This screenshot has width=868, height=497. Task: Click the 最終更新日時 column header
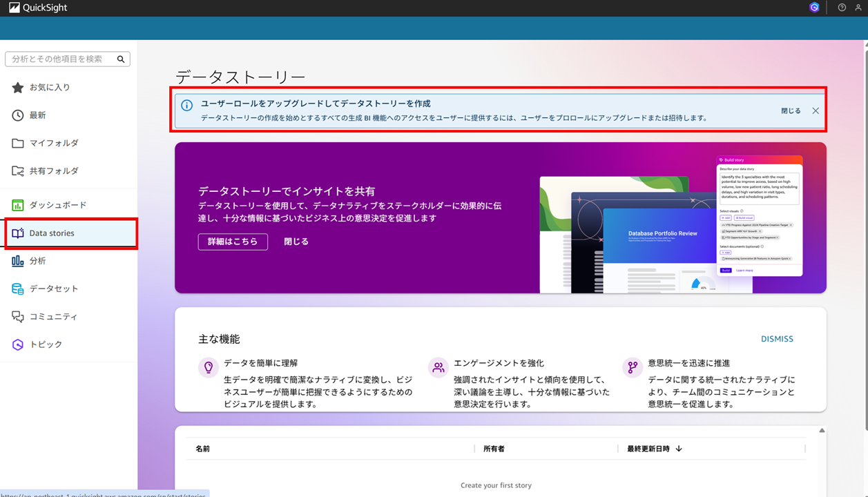[x=648, y=449]
